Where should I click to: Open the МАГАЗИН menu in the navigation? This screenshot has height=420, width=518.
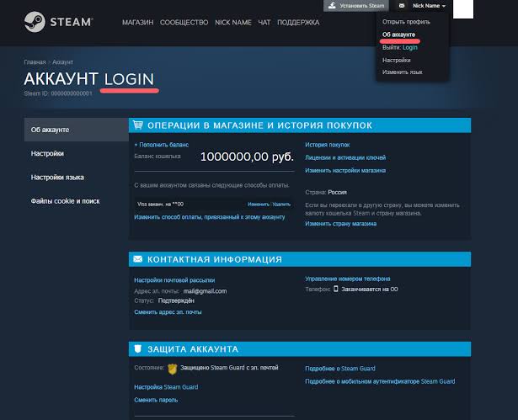tap(137, 22)
